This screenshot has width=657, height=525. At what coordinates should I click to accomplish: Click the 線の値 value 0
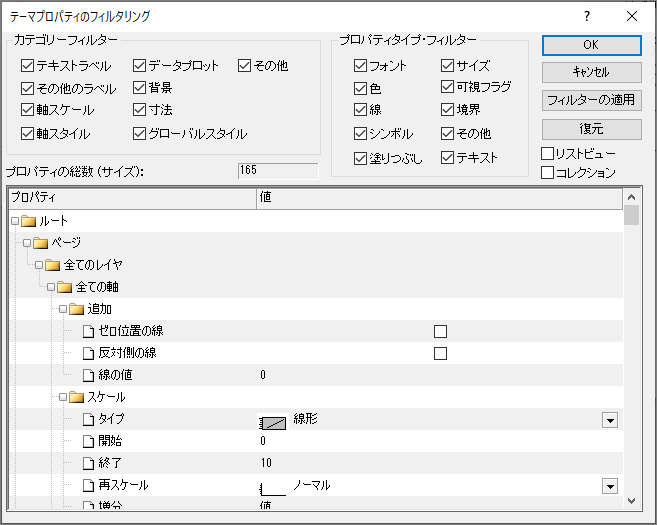tap(263, 375)
